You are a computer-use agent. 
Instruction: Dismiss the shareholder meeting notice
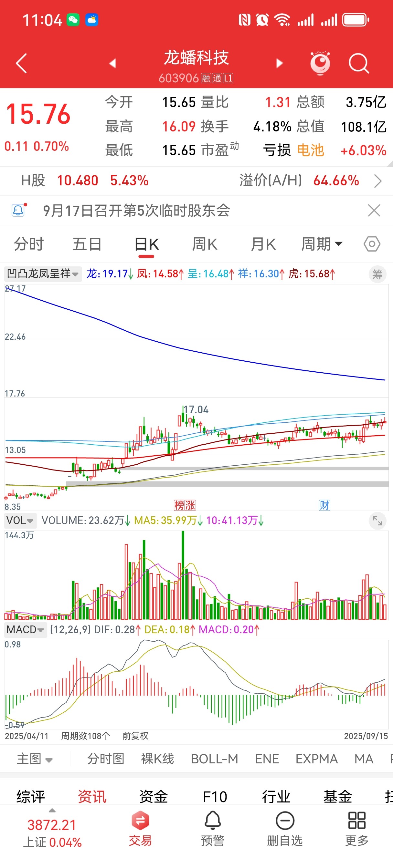374,211
